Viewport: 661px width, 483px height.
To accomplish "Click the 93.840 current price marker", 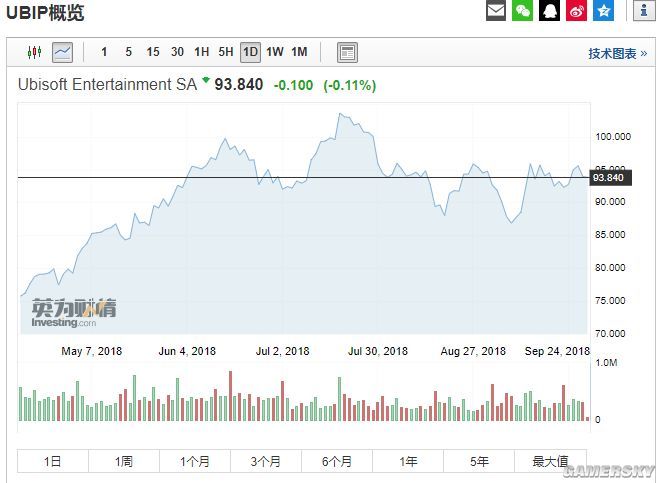I will (610, 177).
